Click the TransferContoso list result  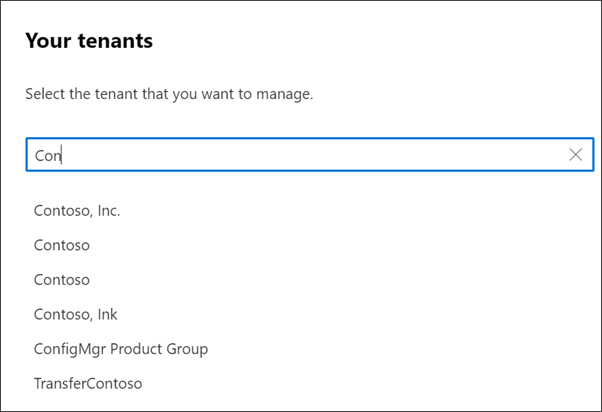click(88, 383)
